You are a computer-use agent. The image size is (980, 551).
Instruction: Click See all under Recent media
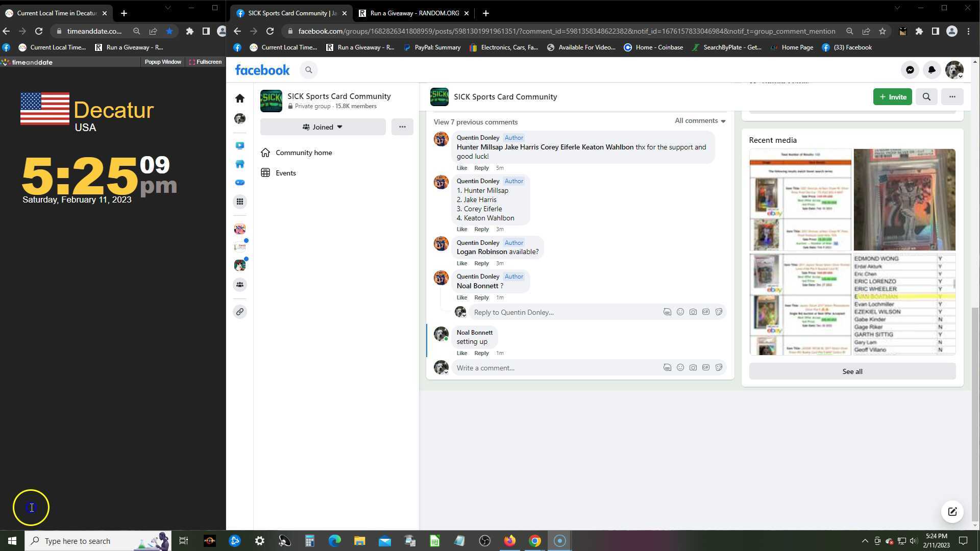click(852, 371)
